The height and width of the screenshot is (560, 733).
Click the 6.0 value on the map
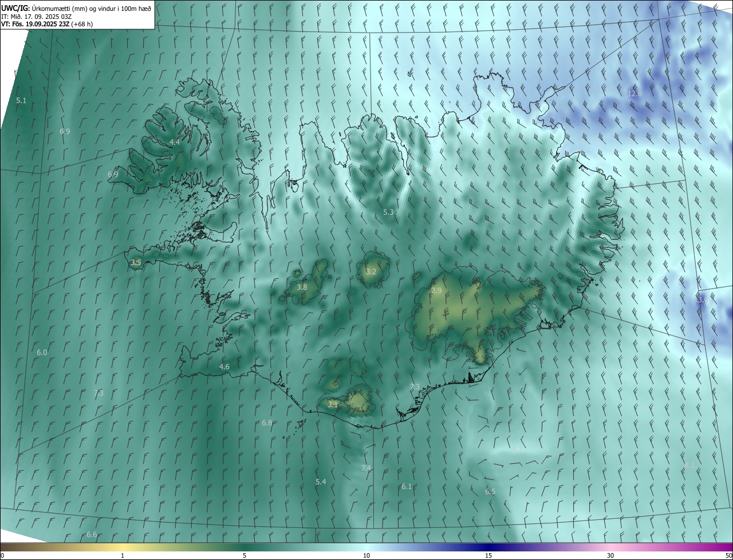(x=42, y=352)
